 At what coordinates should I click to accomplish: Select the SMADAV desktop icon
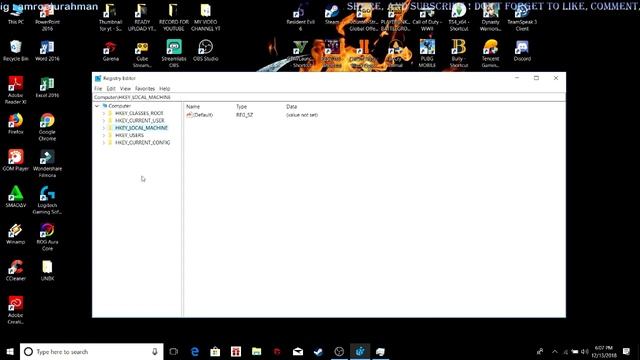(x=16, y=197)
